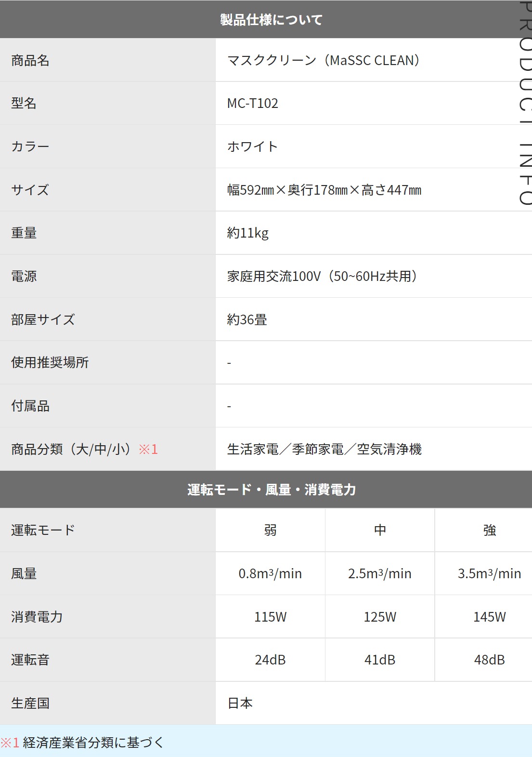This screenshot has height=757, width=532.
Task: Select the 消費電力 row label
Action: coord(37,617)
